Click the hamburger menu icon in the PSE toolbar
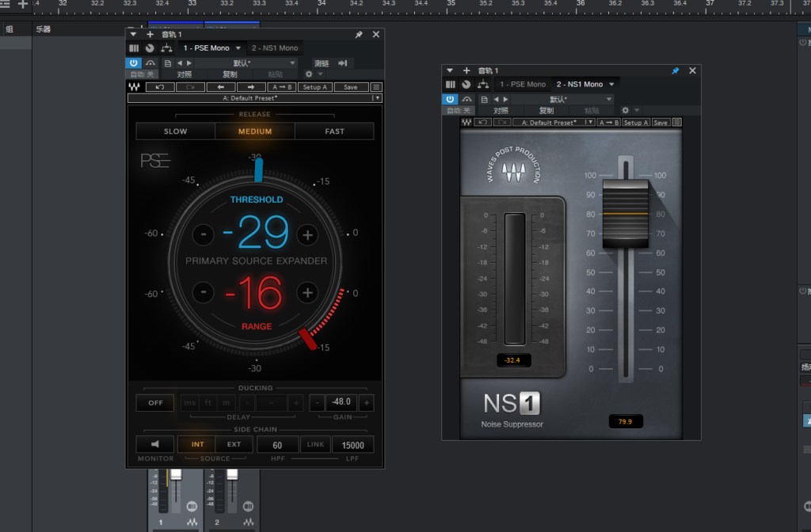 [x=375, y=87]
